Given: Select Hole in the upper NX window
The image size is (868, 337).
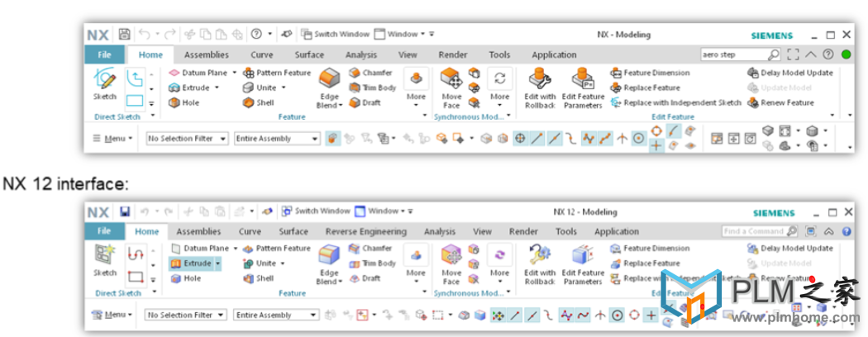Looking at the screenshot, I should (184, 102).
